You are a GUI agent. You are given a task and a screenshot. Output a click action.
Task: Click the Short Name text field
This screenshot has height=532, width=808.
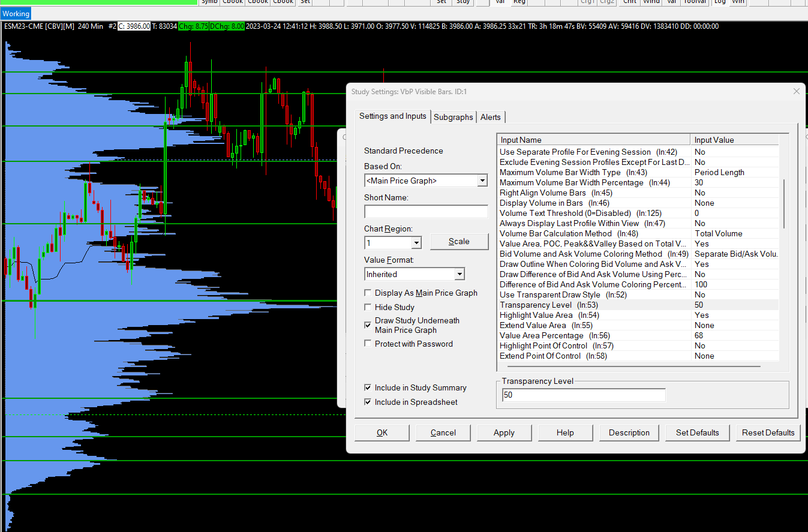click(426, 212)
